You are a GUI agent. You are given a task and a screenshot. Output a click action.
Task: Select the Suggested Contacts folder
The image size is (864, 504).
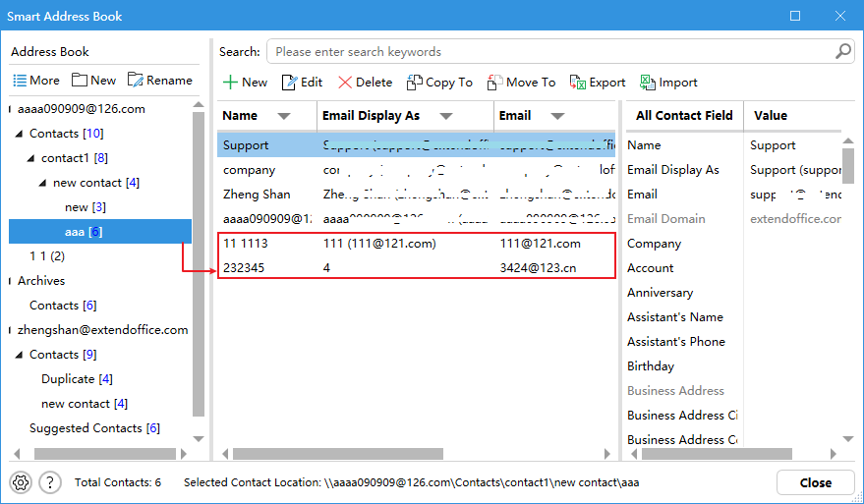(x=93, y=428)
